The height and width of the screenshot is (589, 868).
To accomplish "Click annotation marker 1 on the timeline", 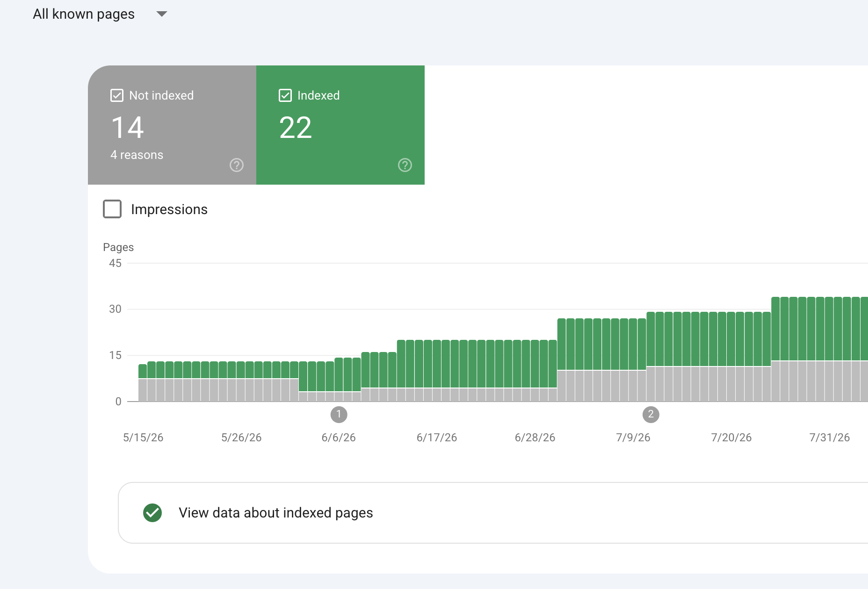I will point(339,414).
